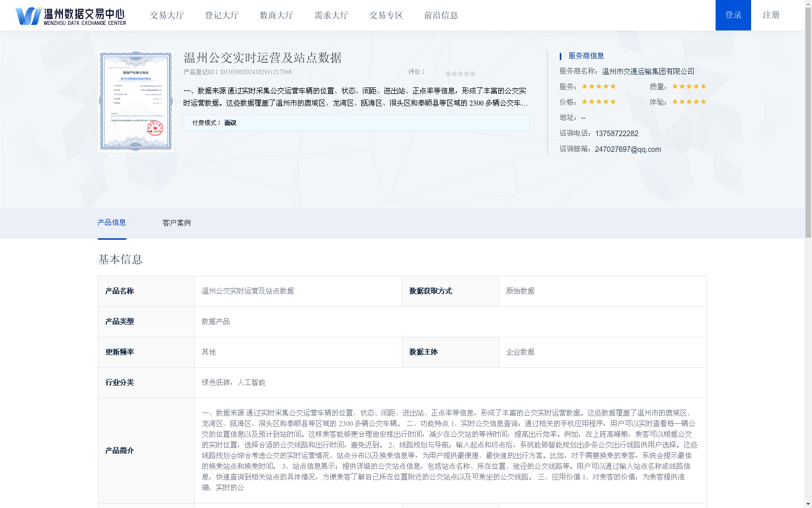
Task: Click the fifth star under 评价
Action: (472, 73)
